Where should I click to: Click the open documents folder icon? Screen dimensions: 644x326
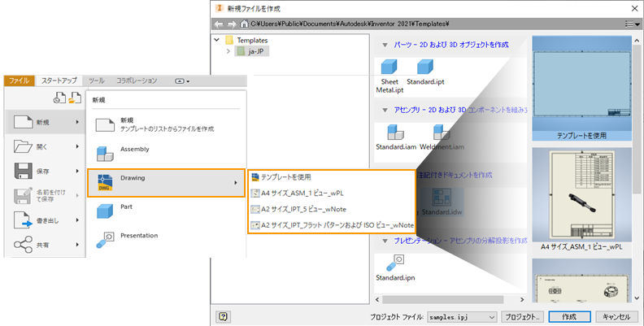tap(75, 98)
